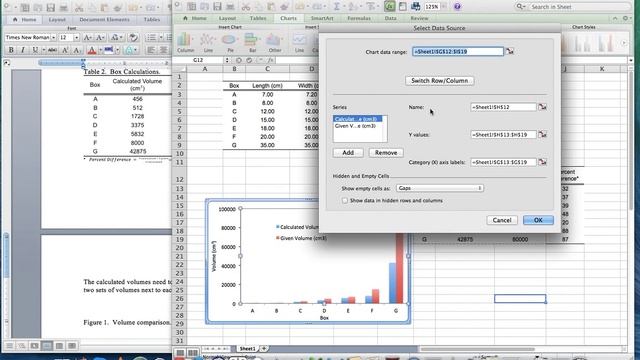Confirm Select Data Source with OK
Viewport: 640px width, 360px height.
[538, 220]
